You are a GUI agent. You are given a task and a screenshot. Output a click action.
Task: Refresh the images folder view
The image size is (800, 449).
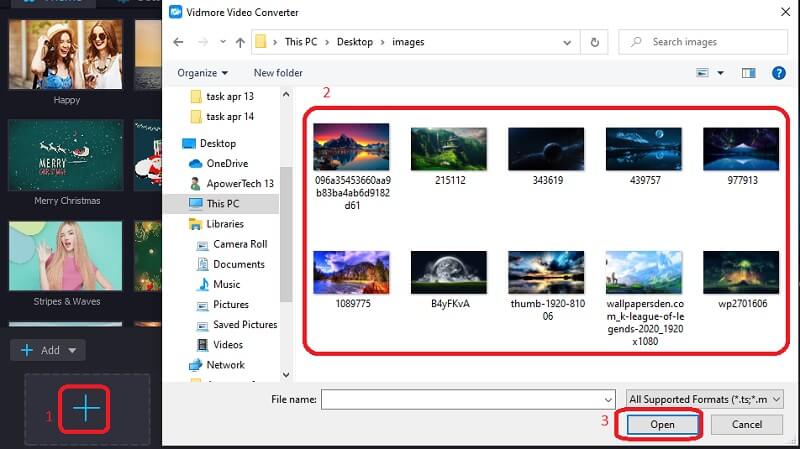[596, 42]
